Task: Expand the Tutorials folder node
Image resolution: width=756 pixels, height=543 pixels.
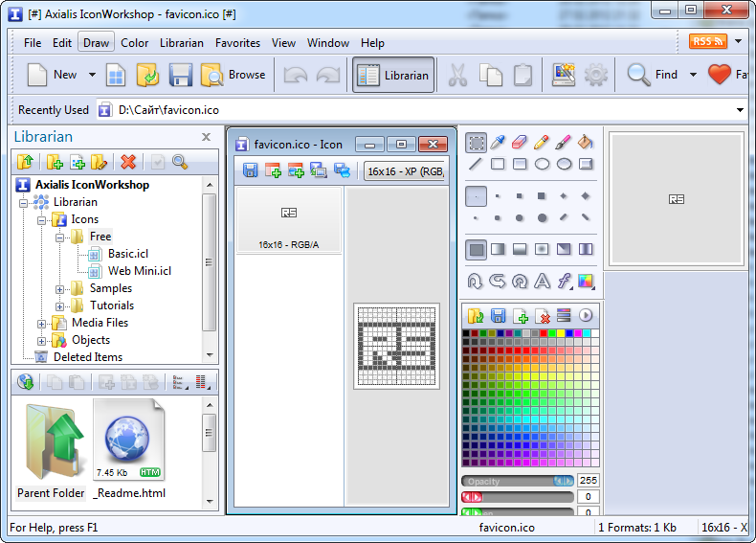Action: click(59, 306)
